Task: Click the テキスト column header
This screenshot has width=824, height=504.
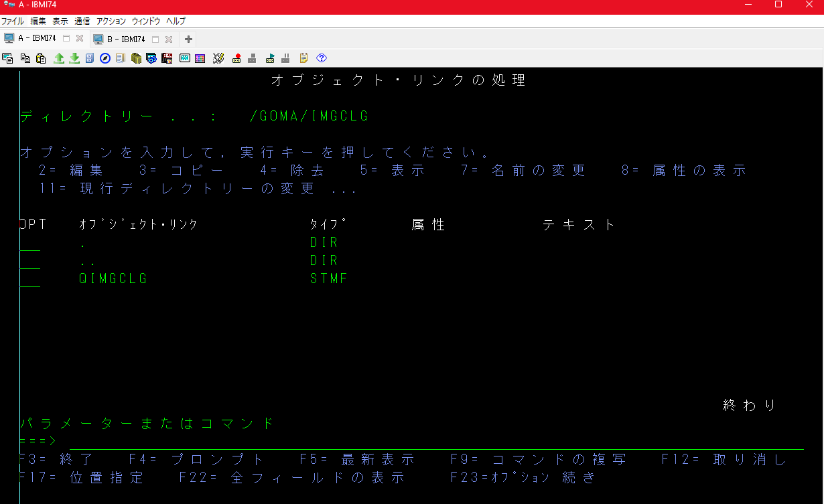Action: pyautogui.click(x=579, y=225)
